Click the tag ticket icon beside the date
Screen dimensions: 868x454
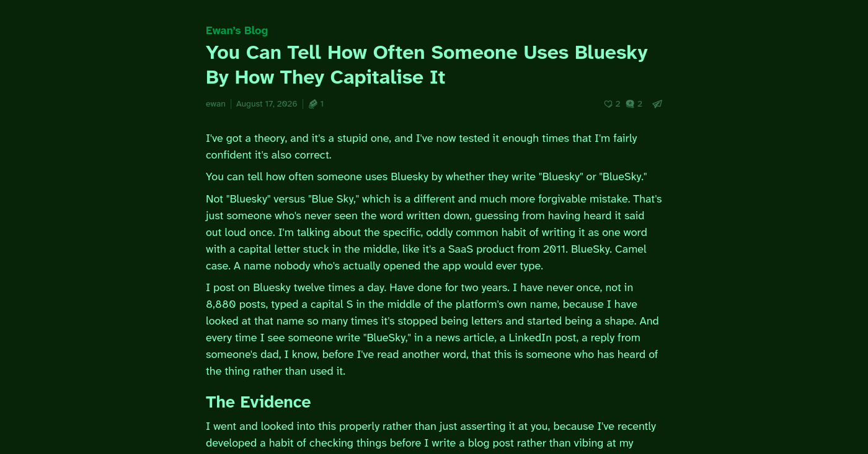[x=313, y=104]
